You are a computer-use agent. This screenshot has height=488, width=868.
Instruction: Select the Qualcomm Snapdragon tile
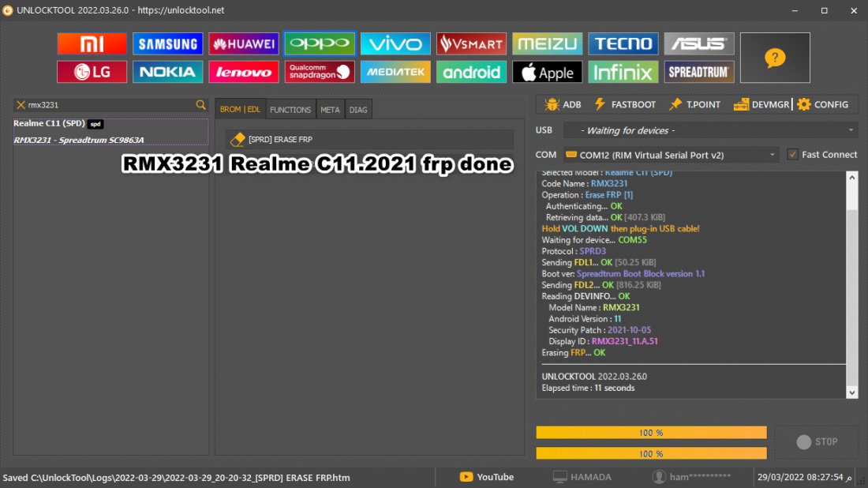[x=320, y=72]
